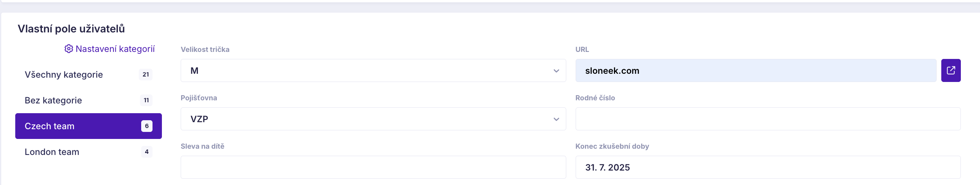Screen dimensions: 980x185
Task: Select the Czech team category
Action: click(x=50, y=126)
